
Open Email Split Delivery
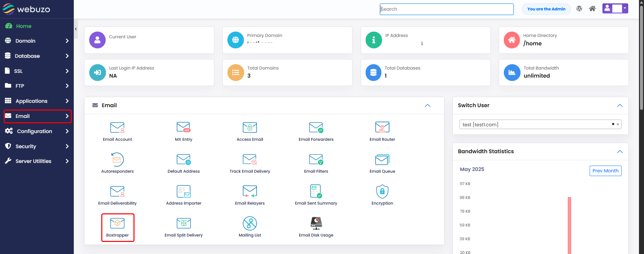(x=183, y=227)
